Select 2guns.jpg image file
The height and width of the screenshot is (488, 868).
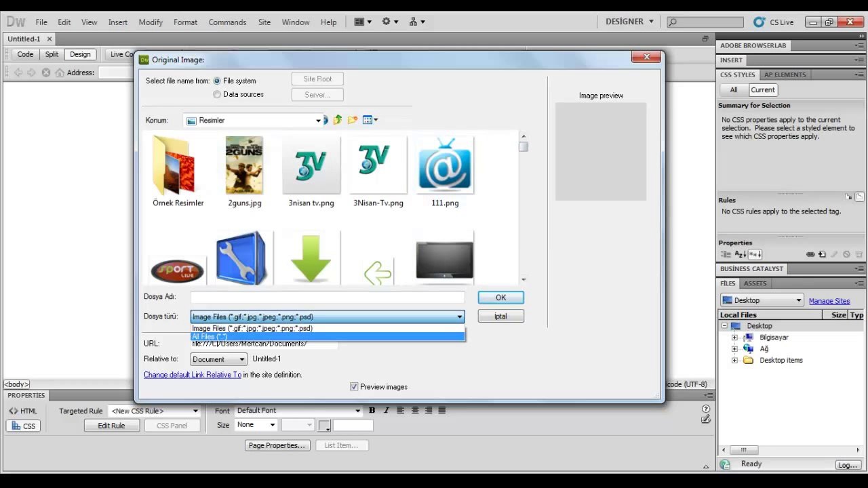point(244,172)
